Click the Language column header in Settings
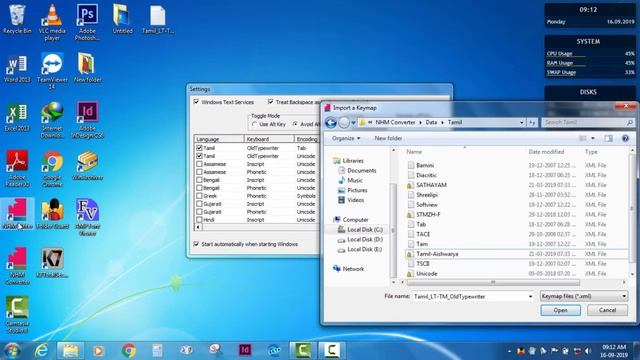The height and width of the screenshot is (360, 640). pyautogui.click(x=219, y=139)
